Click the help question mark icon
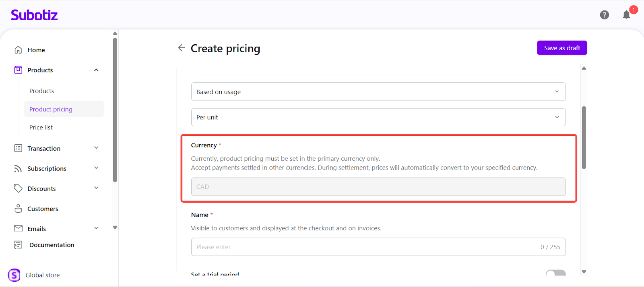 click(604, 15)
